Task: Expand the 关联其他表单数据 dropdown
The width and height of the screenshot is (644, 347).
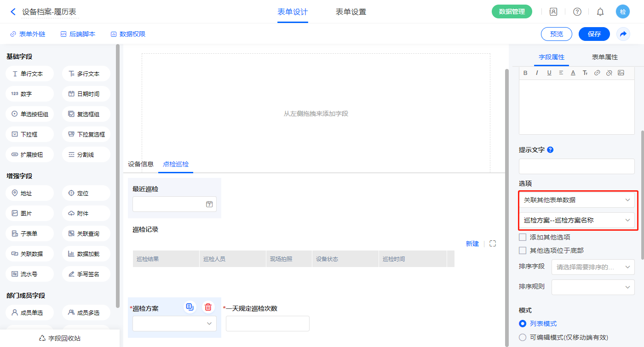Action: click(x=576, y=200)
